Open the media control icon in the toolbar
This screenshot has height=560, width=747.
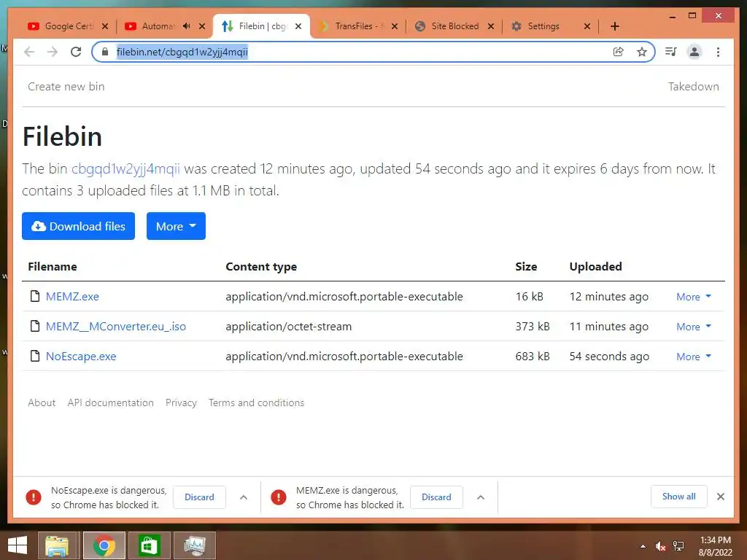tap(671, 52)
